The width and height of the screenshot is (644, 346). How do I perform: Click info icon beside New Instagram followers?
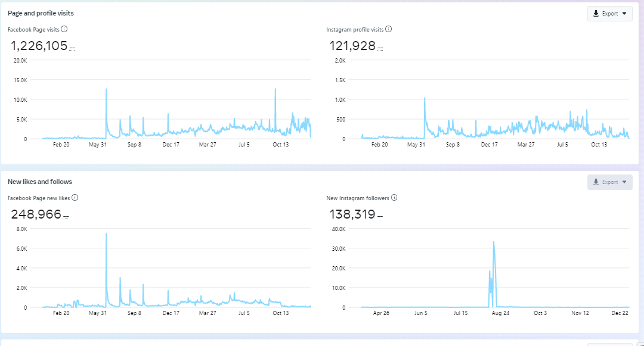click(x=394, y=198)
